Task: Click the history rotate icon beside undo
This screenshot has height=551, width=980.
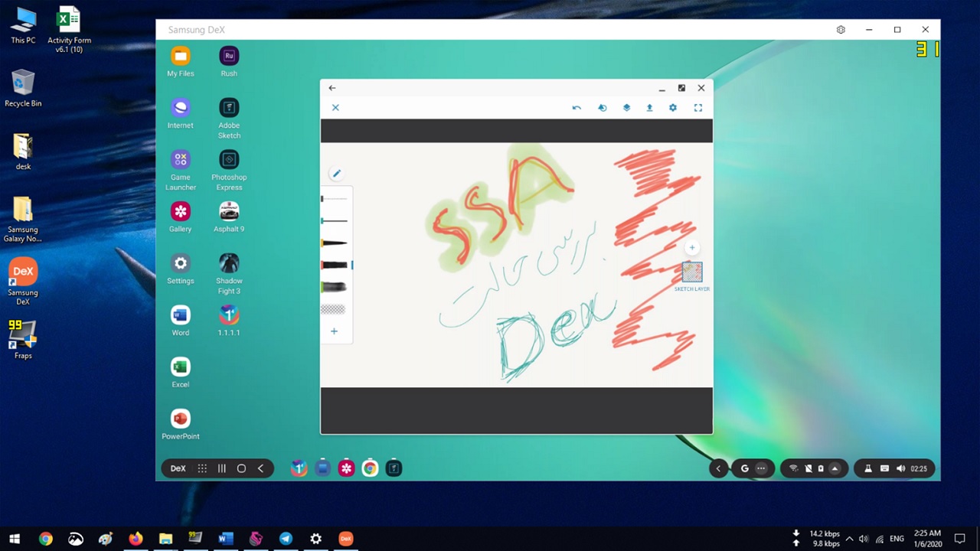Action: [x=602, y=108]
